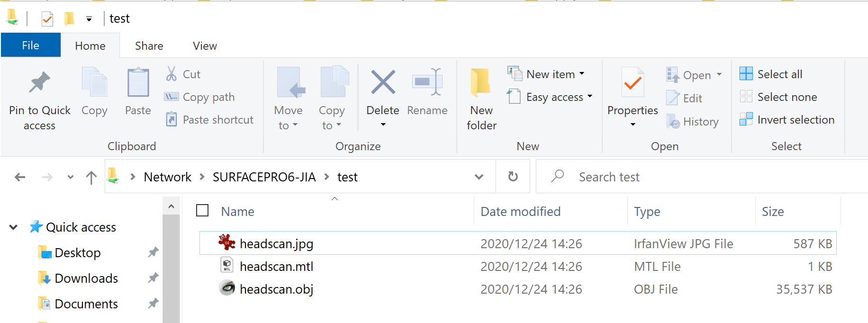Click Pin to Quick access icon
The height and width of the screenshot is (323, 868).
(x=39, y=82)
